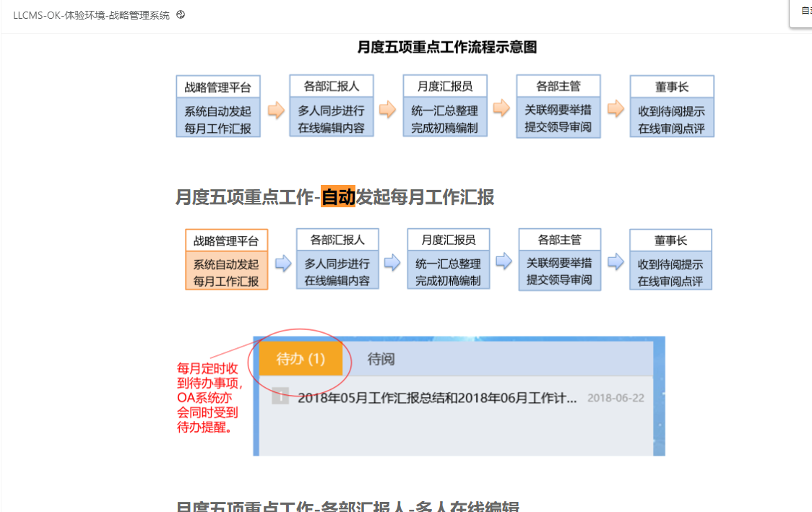Click 收到待阅提示在线审阅点评 box in orange-arrow flowchart
Image resolution: width=812 pixels, height=512 pixels.
(x=672, y=117)
